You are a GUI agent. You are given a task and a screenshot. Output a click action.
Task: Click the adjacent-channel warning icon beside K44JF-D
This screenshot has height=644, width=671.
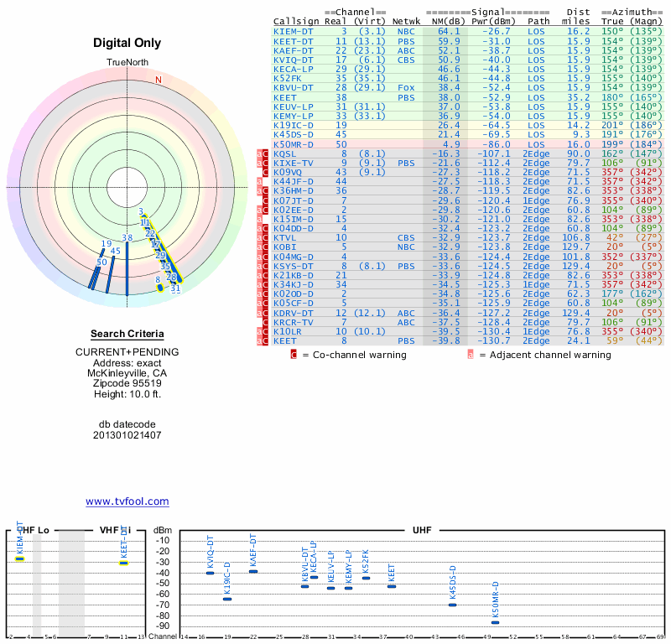[260, 181]
